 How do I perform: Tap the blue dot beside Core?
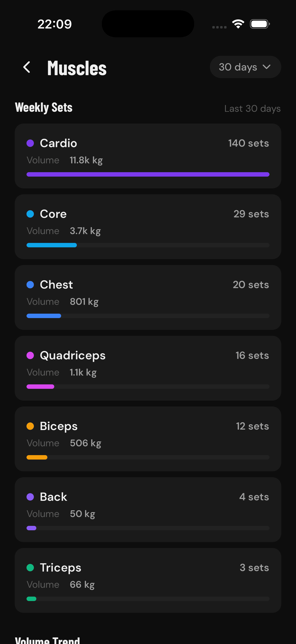[31, 214]
